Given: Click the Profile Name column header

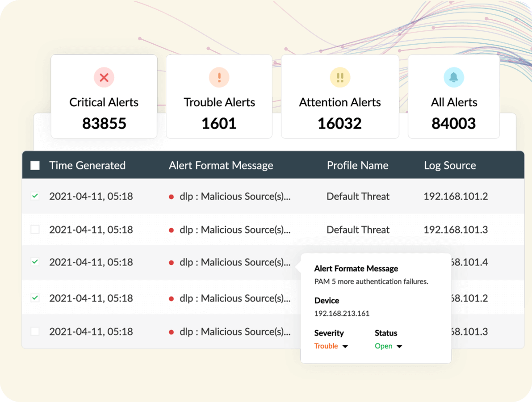Looking at the screenshot, I should pyautogui.click(x=357, y=165).
